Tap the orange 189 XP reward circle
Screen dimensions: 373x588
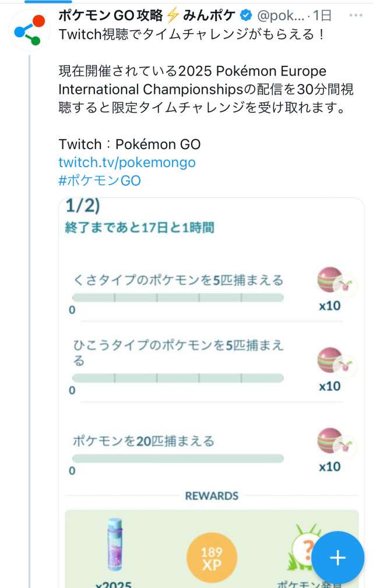212,558
